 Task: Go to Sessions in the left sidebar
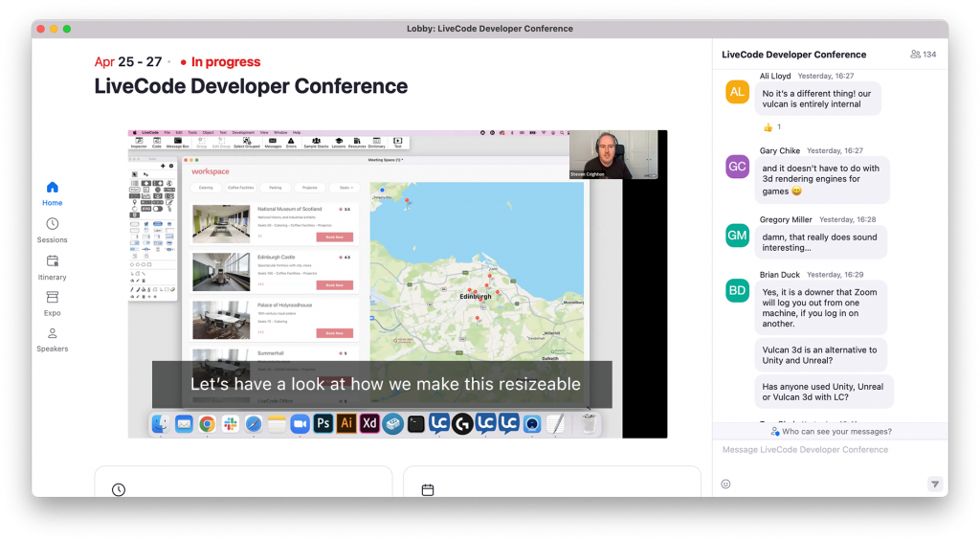(53, 230)
